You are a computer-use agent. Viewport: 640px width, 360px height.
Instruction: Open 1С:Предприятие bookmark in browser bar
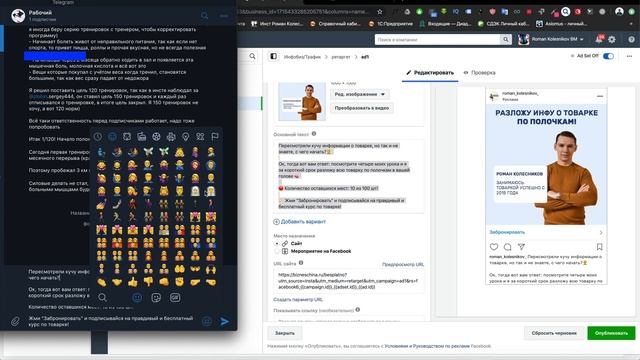(391, 24)
